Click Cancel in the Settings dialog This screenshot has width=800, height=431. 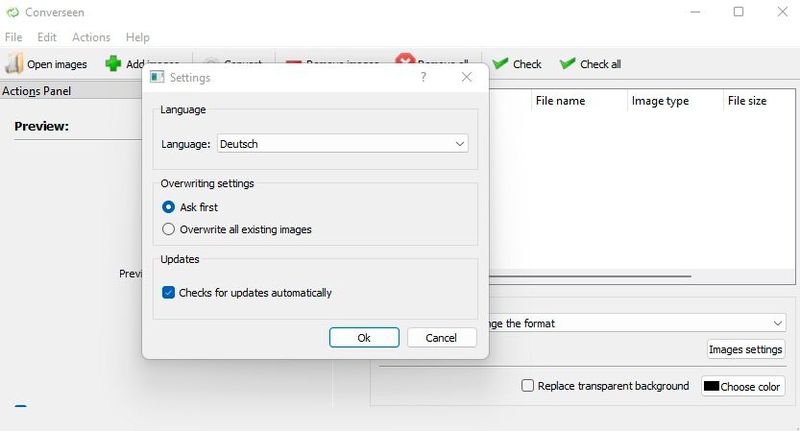click(441, 338)
